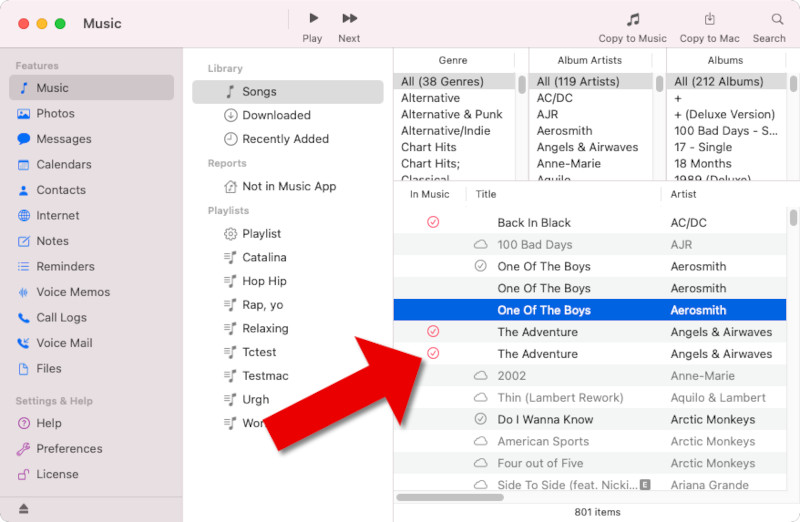Open the Internet feature
This screenshot has height=522, width=800.
tap(91, 215)
